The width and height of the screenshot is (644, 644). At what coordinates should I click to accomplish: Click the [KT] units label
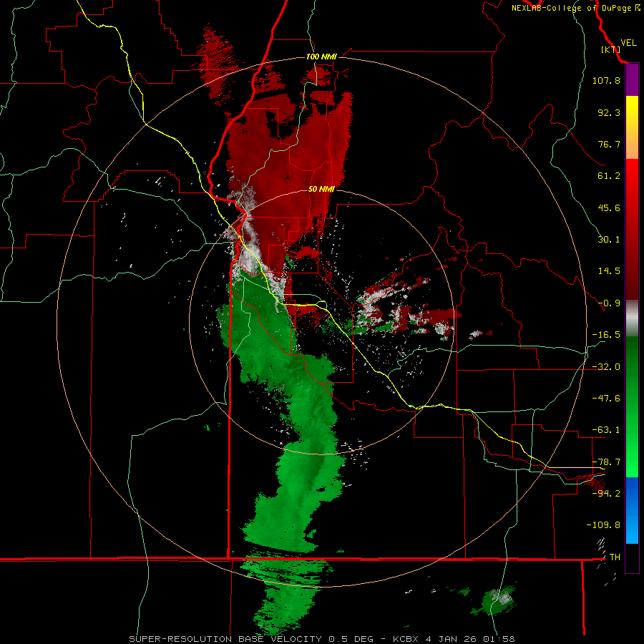click(611, 49)
